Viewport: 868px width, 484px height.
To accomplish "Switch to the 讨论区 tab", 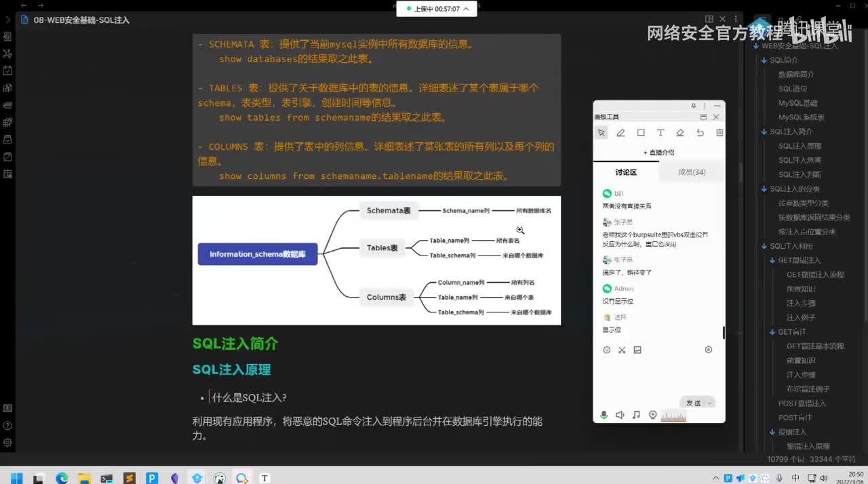I will (626, 172).
